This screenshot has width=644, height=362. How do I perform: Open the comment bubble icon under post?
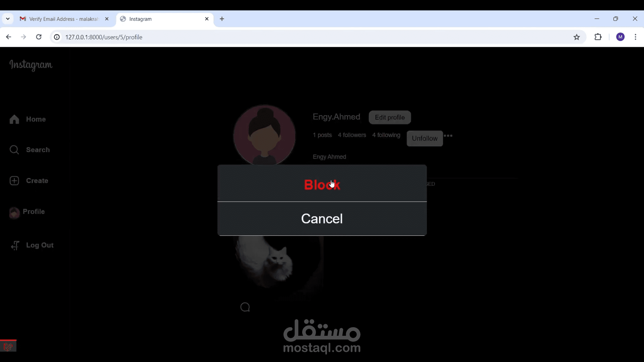pyautogui.click(x=245, y=307)
